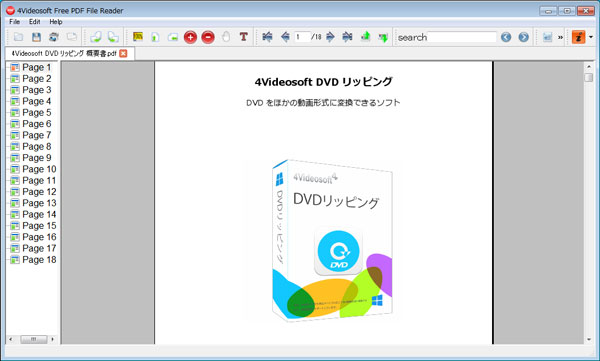Open the Edit menu
Screen dimensions: 600x361
pyautogui.click(x=34, y=22)
